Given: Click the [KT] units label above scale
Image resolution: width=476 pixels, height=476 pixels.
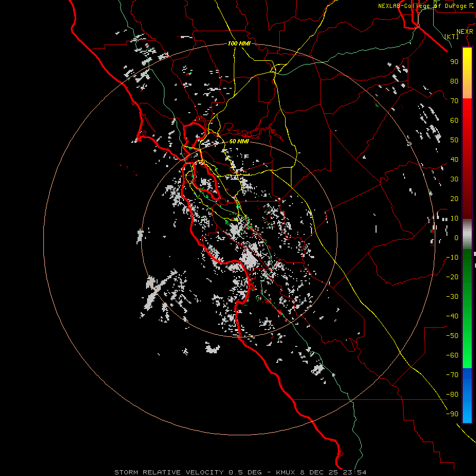Looking at the screenshot, I should click(452, 36).
